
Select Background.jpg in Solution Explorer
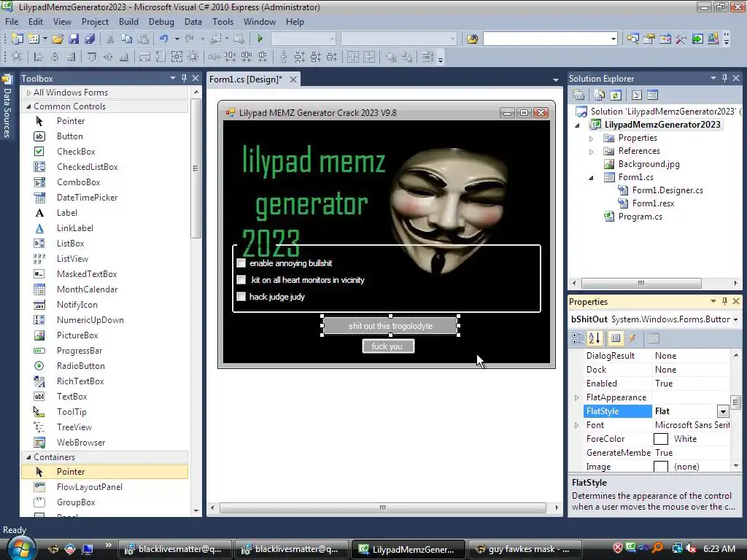pos(649,164)
